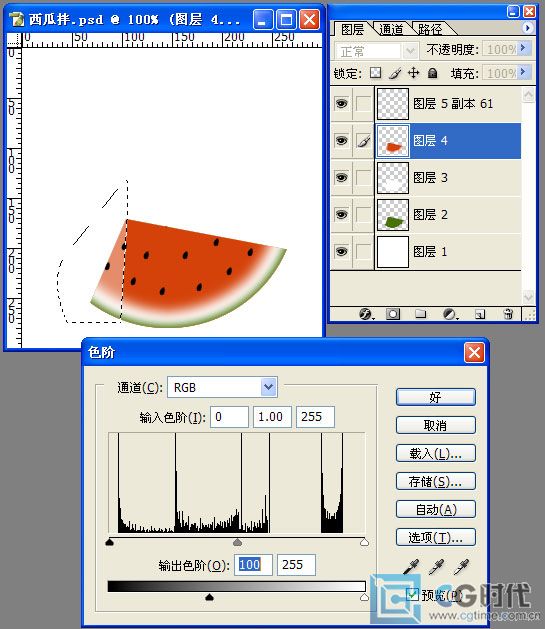Click the create new layer icon
Image resolution: width=545 pixels, height=629 pixels.
coord(480,314)
